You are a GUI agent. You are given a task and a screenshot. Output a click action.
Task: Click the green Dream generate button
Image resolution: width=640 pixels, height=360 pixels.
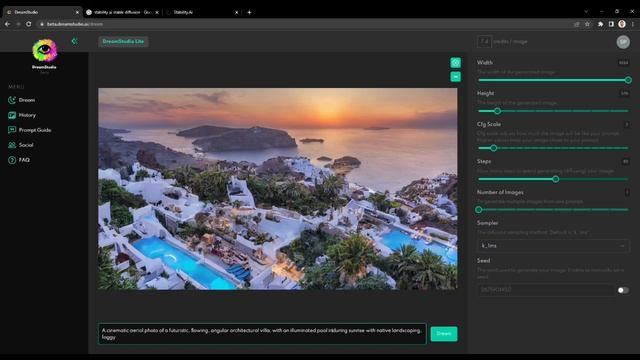pyautogui.click(x=444, y=334)
